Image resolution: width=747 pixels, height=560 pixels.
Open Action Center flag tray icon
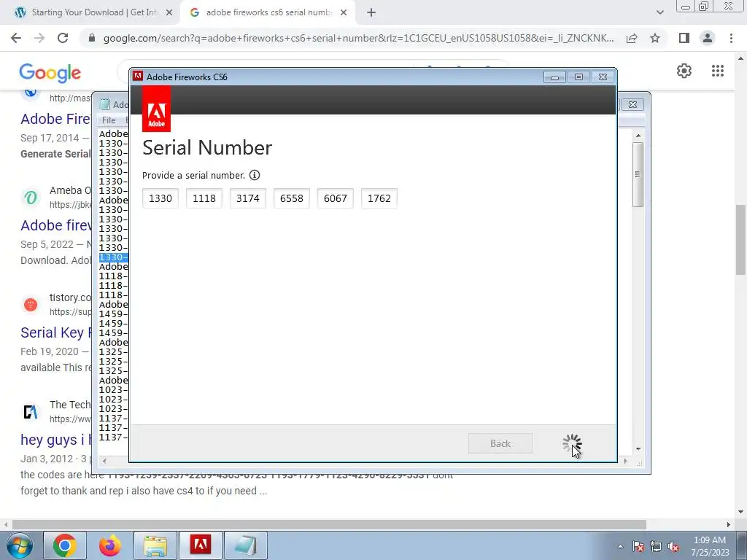(638, 546)
